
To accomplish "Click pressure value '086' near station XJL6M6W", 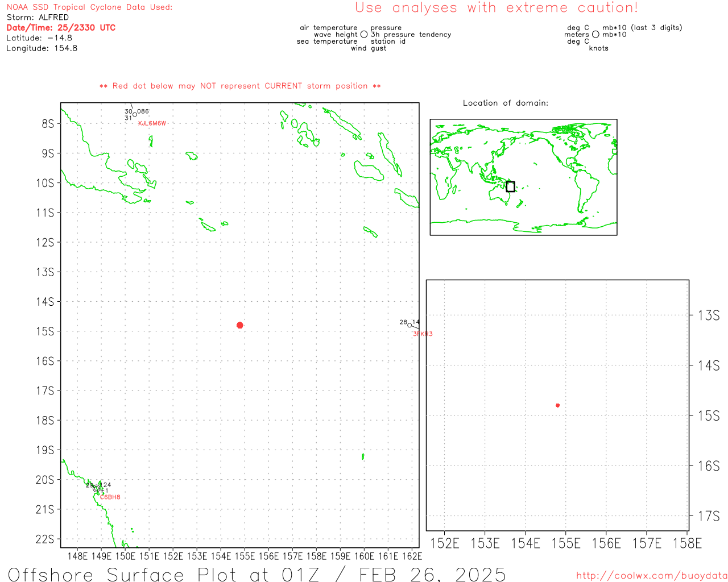I will [143, 112].
